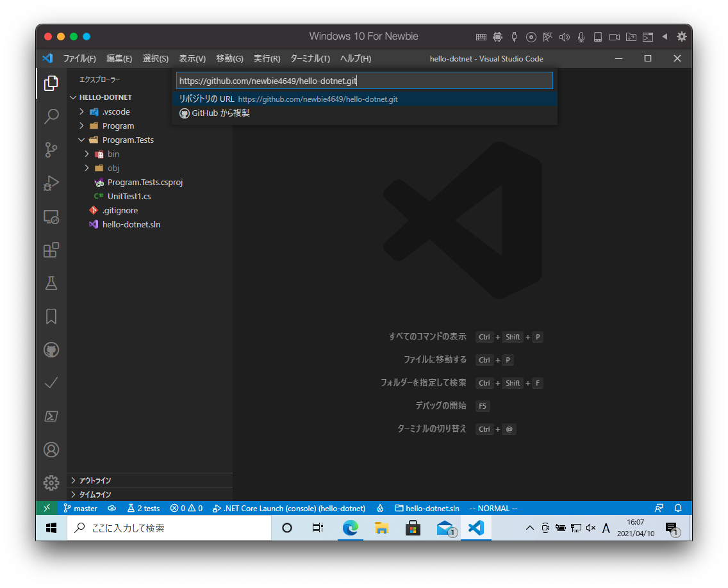The width and height of the screenshot is (728, 588).
Task: Open the Manage gear icon
Action: pyautogui.click(x=51, y=483)
